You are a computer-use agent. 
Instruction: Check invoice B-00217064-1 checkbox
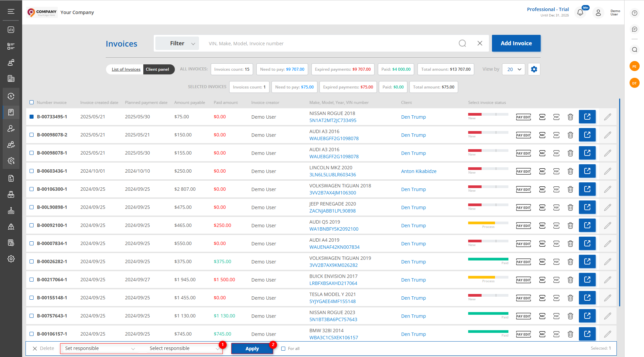pyautogui.click(x=32, y=280)
